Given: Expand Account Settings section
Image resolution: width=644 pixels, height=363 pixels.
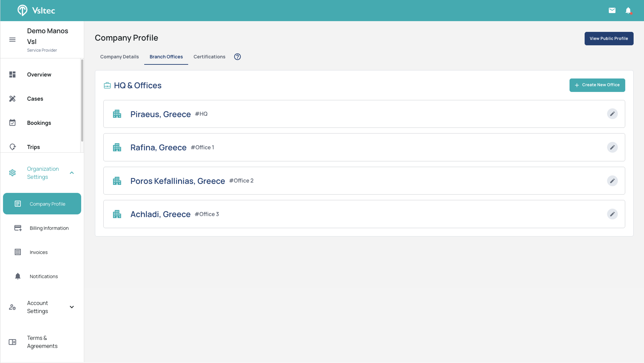Looking at the screenshot, I should (71, 307).
